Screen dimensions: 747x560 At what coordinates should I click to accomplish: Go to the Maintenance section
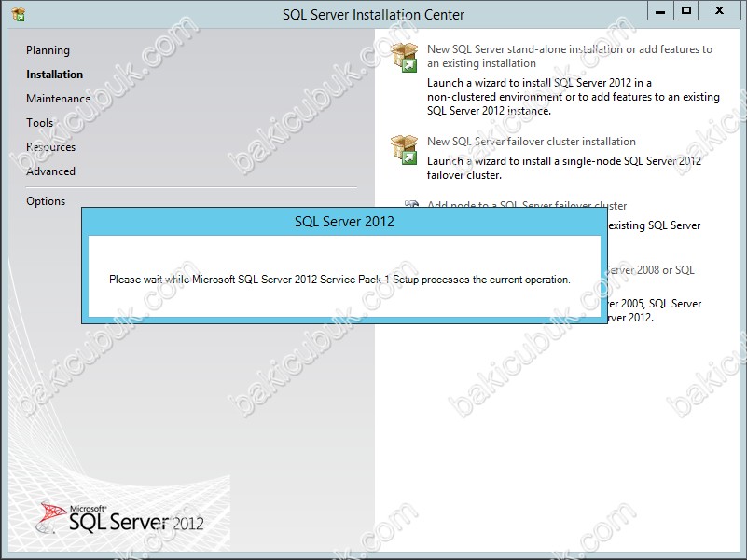pyautogui.click(x=58, y=99)
